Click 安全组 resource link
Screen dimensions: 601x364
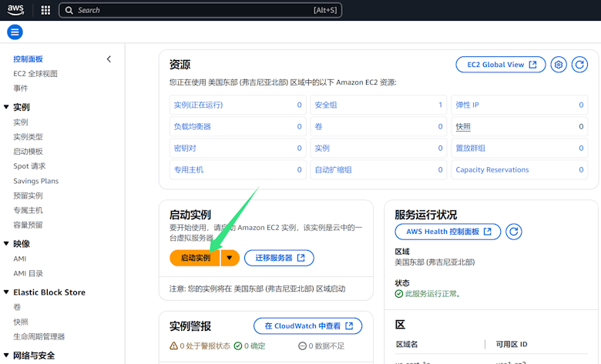coord(326,105)
